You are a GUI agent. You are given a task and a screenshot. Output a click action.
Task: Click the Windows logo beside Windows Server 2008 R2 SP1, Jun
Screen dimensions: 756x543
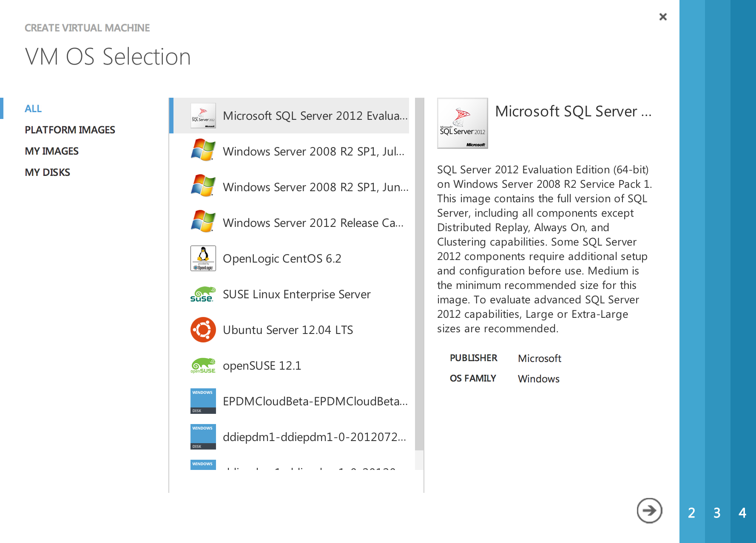pyautogui.click(x=203, y=186)
